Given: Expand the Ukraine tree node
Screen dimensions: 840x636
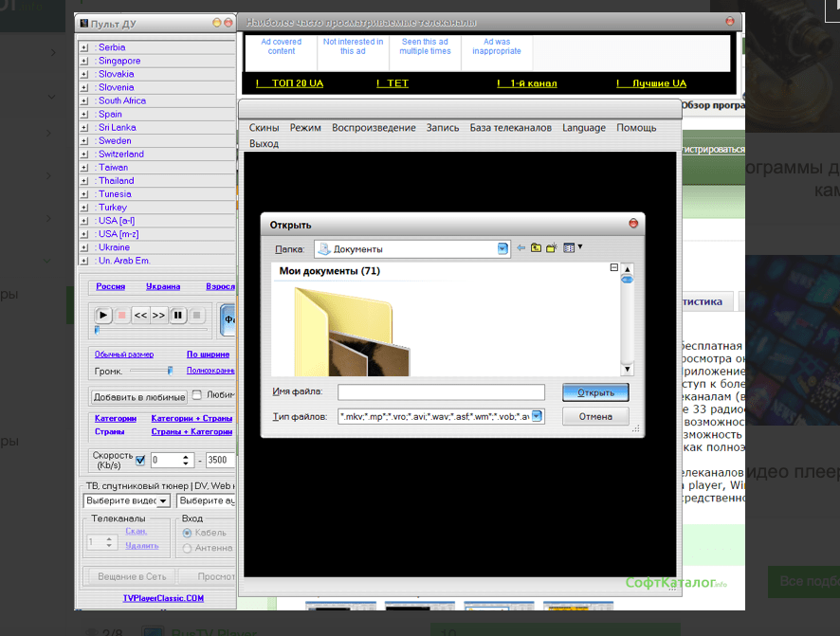Looking at the screenshot, I should (84, 247).
